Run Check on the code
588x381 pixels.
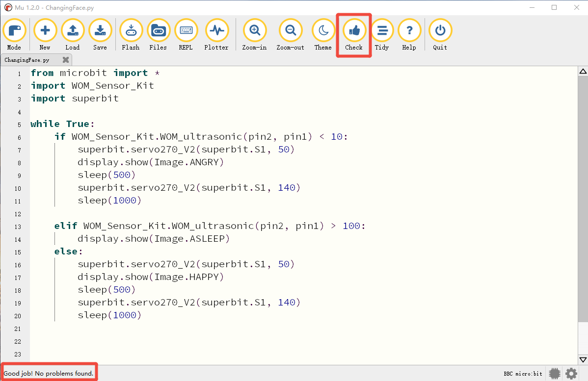pos(354,34)
